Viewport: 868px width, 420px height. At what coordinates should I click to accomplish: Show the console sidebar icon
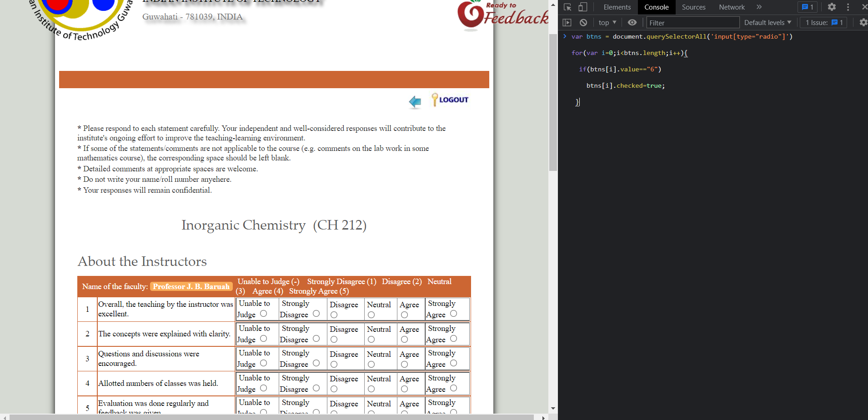[567, 22]
